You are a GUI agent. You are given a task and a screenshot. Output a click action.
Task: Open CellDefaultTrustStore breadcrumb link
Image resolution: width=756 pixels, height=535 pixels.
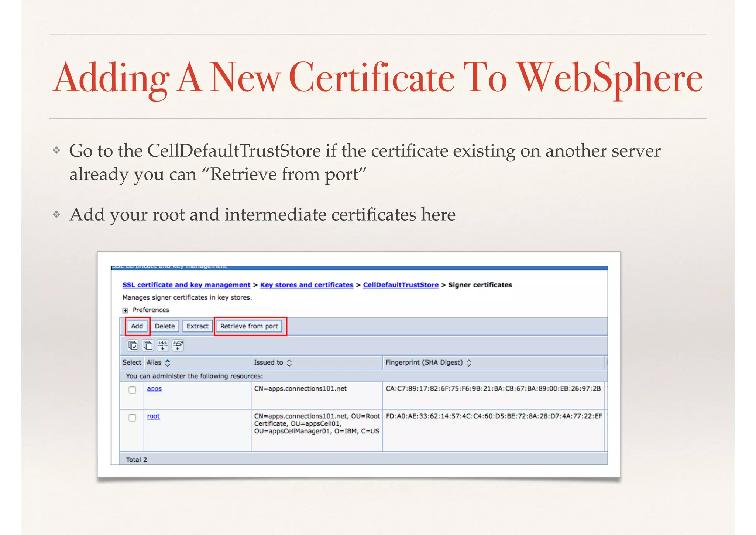coord(401,285)
